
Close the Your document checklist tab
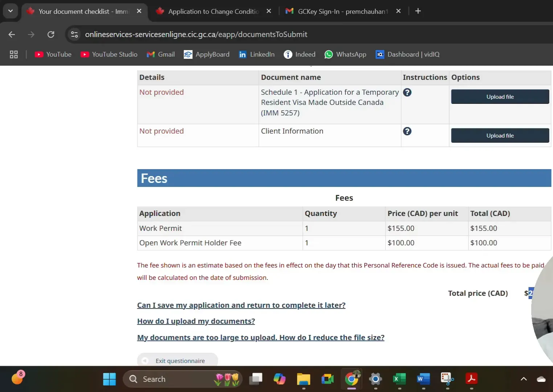pyautogui.click(x=139, y=11)
